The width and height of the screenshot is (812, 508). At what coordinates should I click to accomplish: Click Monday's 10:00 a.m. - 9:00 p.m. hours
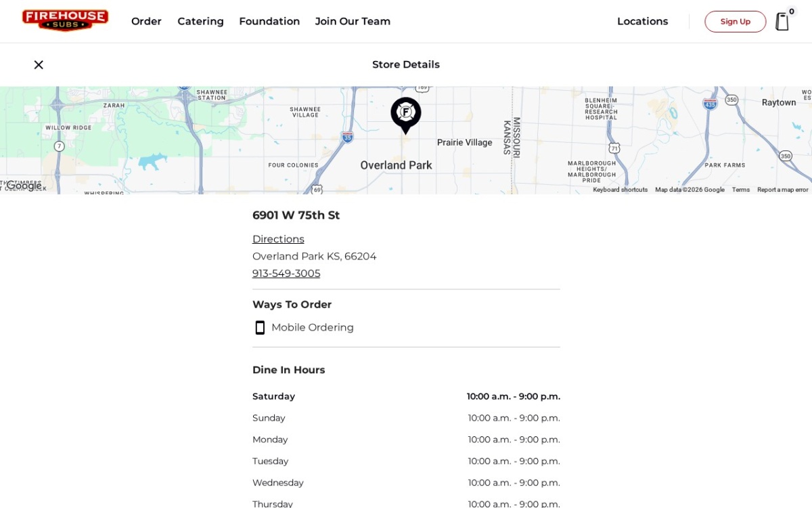[514, 440]
